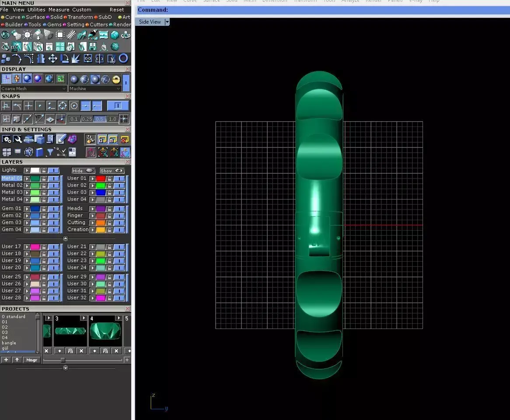Collapse the Projects panel with the round arrow

65,368
